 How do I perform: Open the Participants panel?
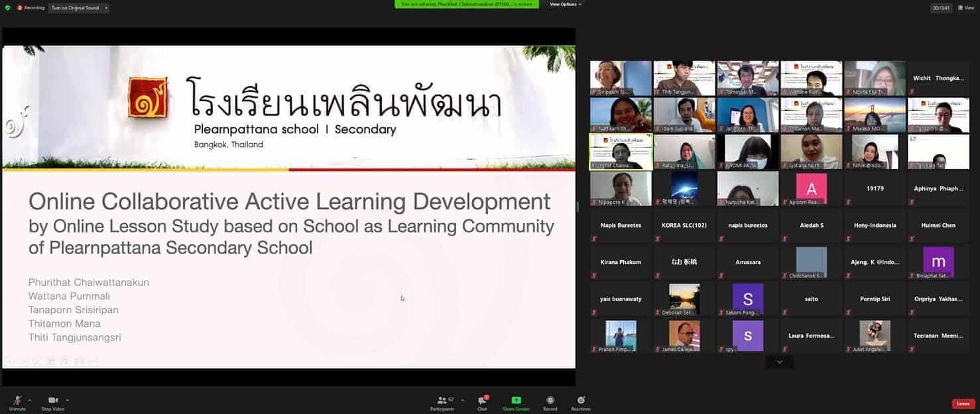[x=440, y=402]
